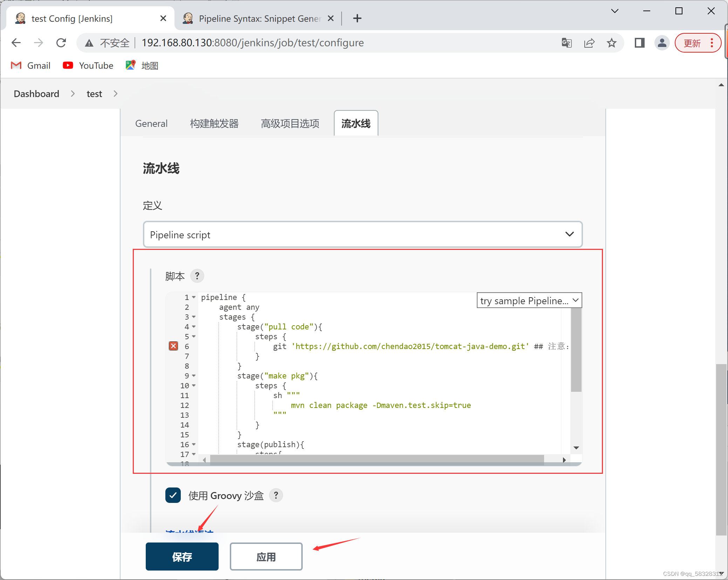
Task: Collapse the line 9 stage fold arrow
Action: click(x=194, y=376)
